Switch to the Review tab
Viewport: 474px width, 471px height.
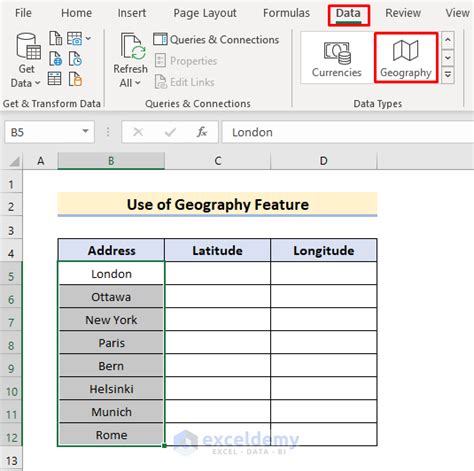tap(403, 13)
